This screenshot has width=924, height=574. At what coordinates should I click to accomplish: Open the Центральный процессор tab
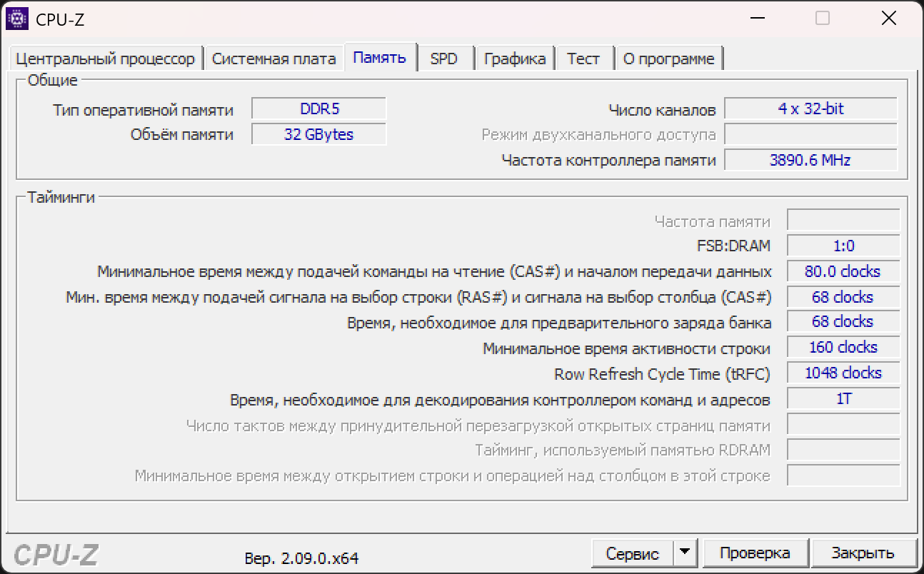click(x=105, y=59)
